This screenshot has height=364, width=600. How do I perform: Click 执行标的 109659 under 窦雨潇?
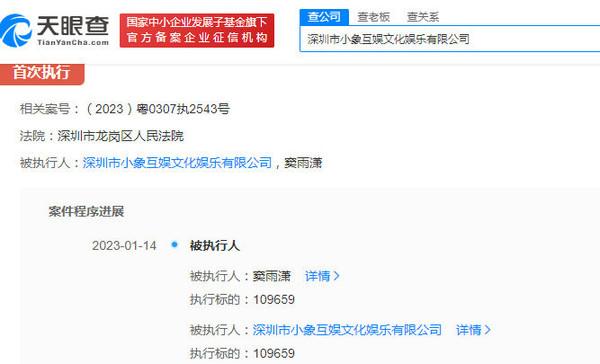coord(242,299)
